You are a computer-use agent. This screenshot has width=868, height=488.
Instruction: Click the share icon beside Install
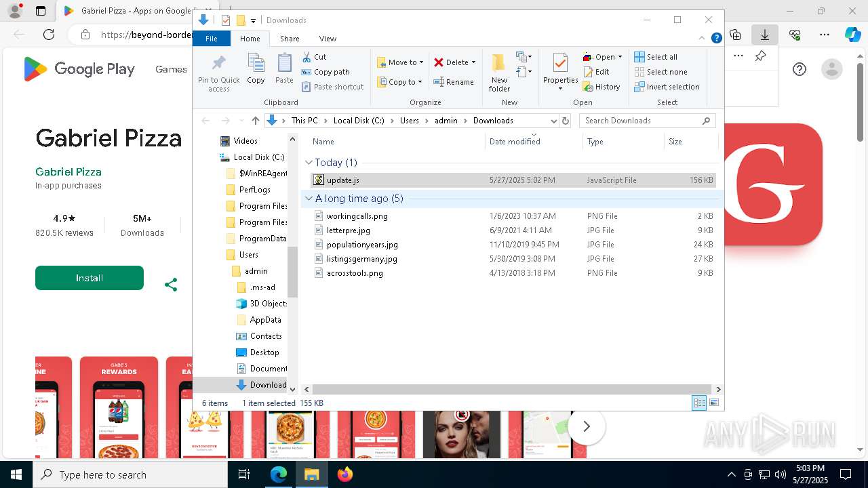(x=171, y=285)
